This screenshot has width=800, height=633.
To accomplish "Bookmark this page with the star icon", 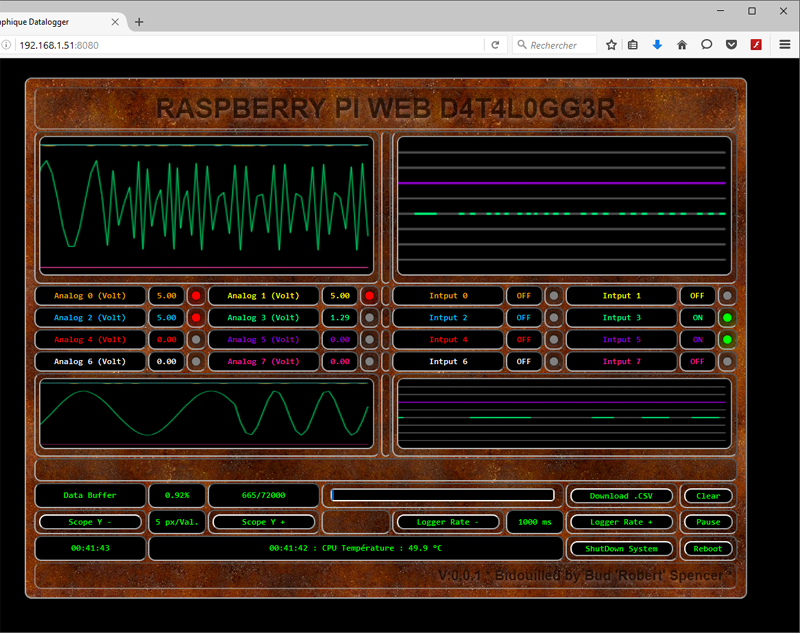I will tap(611, 45).
